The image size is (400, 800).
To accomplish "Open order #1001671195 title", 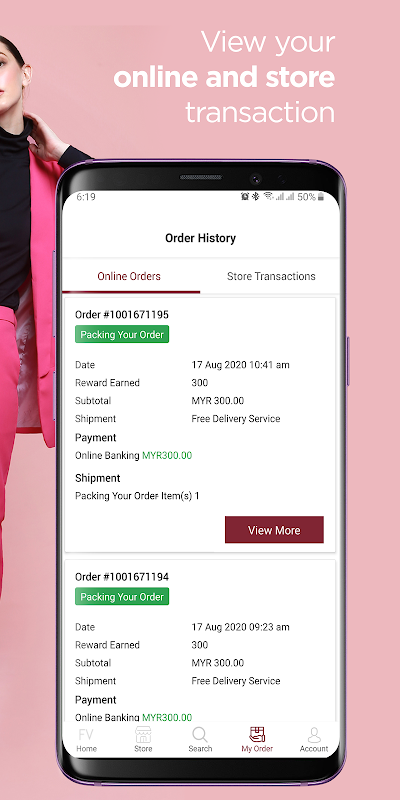I will (122, 314).
